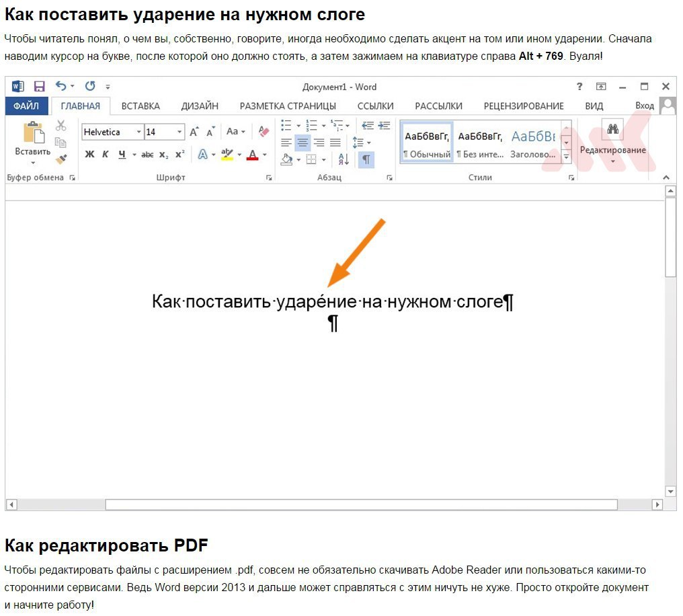Click the Sort A-Z icon
Image resolution: width=683 pixels, height=616 pixels.
pyautogui.click(x=344, y=159)
